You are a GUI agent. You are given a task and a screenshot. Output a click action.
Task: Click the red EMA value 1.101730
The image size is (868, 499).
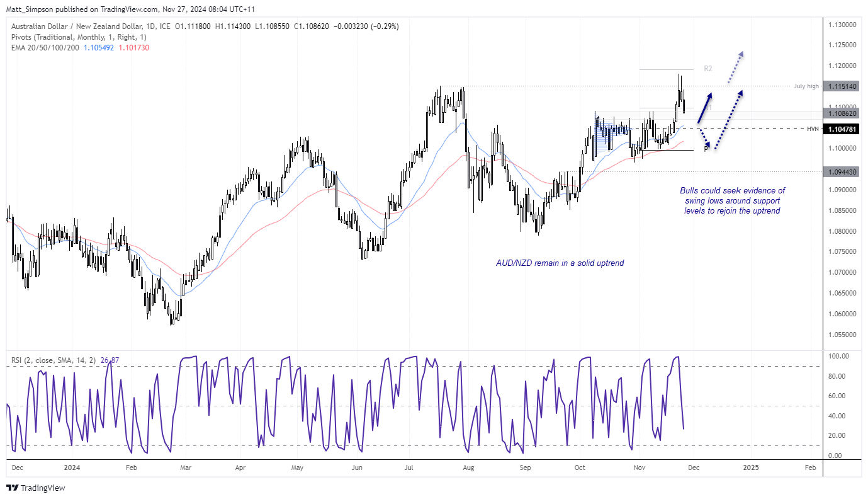tap(133, 48)
